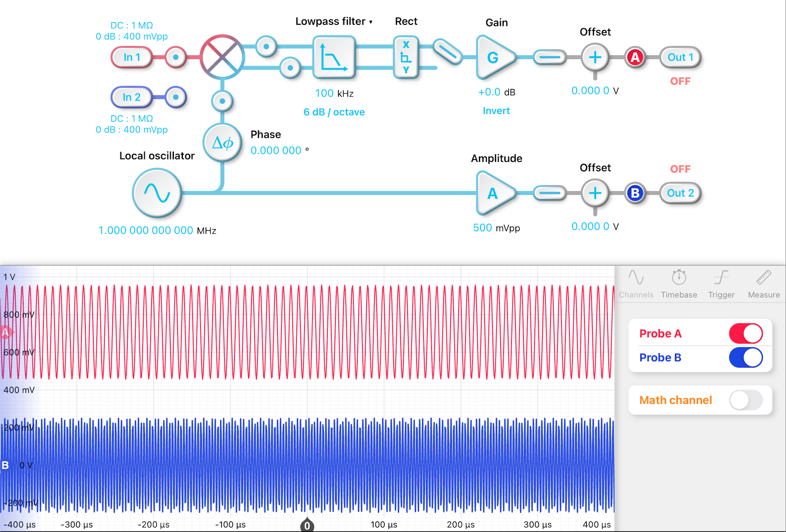The image size is (786, 532).
Task: Select the Amplitude A amplifier triangle
Action: (496, 193)
